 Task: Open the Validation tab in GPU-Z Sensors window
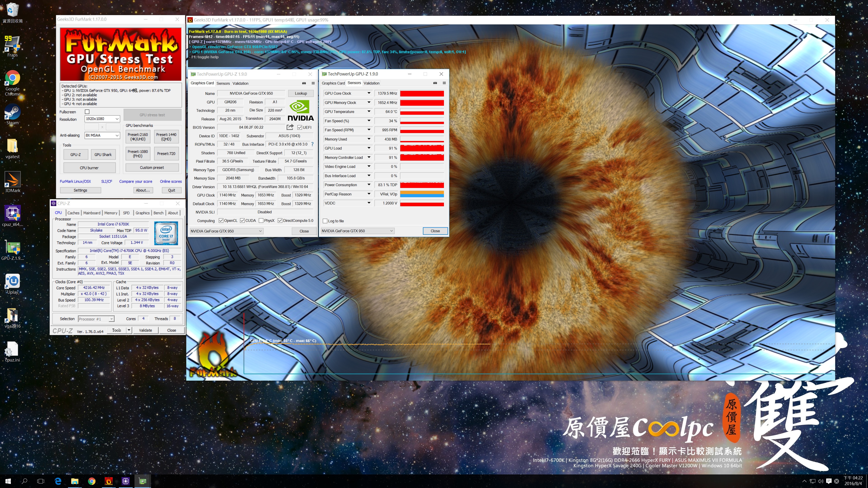[x=371, y=83]
